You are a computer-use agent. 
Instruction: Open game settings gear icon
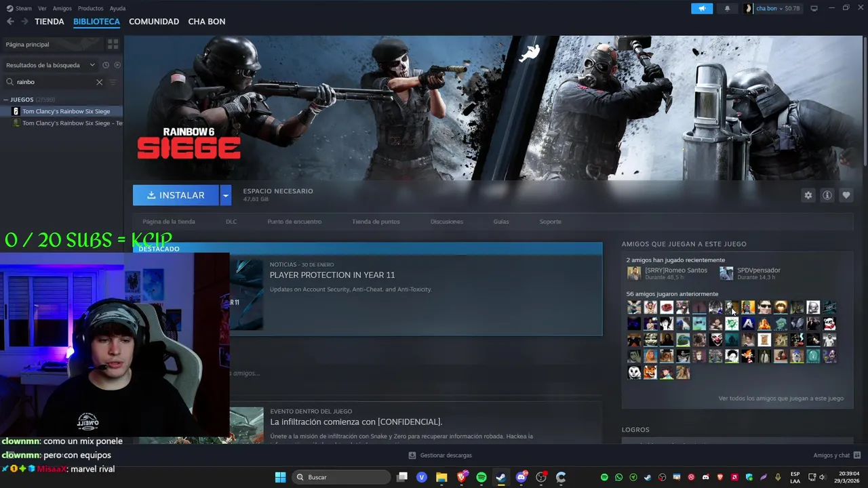(x=808, y=195)
